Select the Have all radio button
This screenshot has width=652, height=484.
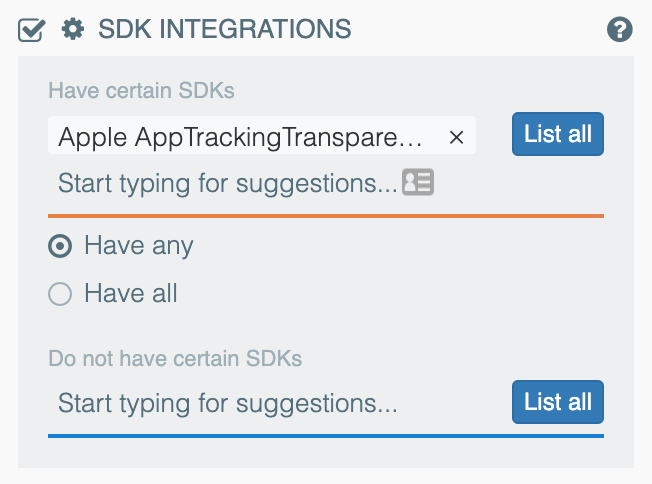[61, 294]
